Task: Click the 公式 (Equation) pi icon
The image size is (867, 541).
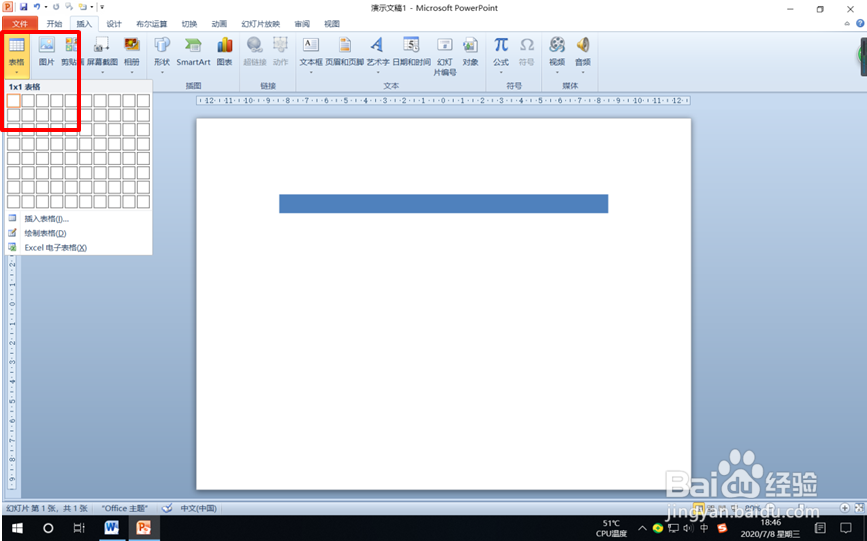Action: [501, 45]
